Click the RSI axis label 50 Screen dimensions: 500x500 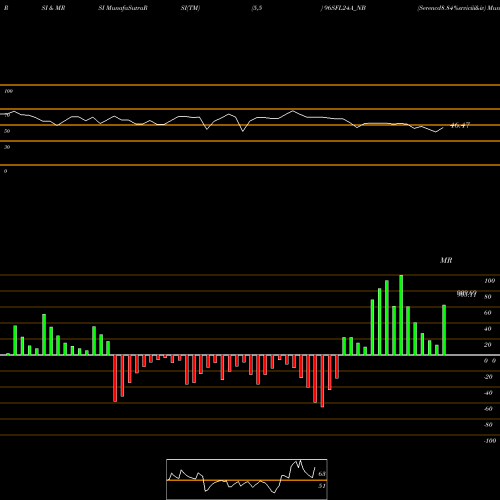[7, 131]
